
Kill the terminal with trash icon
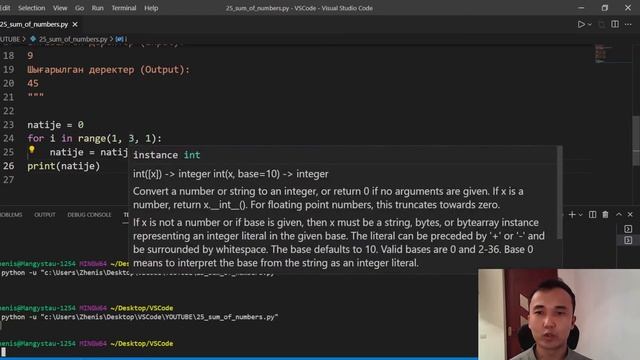[x=605, y=215]
